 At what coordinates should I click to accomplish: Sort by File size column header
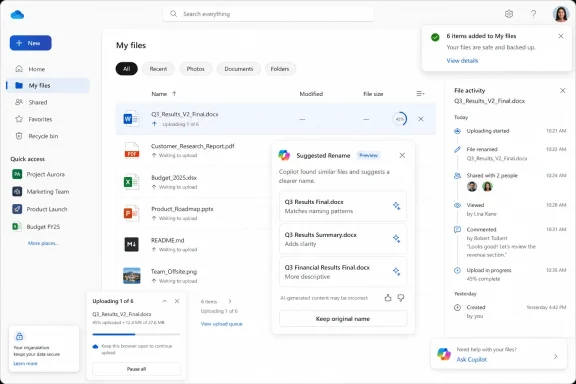(x=373, y=94)
